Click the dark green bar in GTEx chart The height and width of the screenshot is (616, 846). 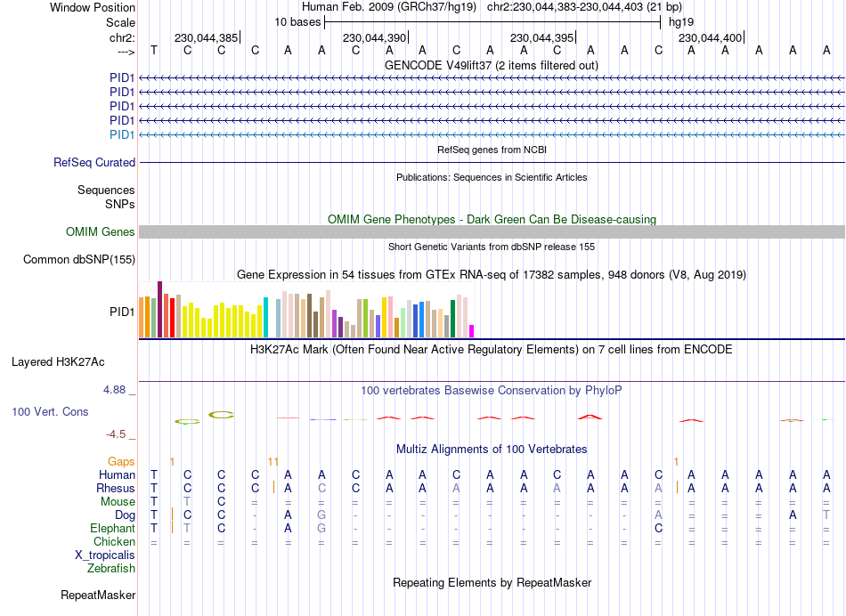(x=452, y=319)
